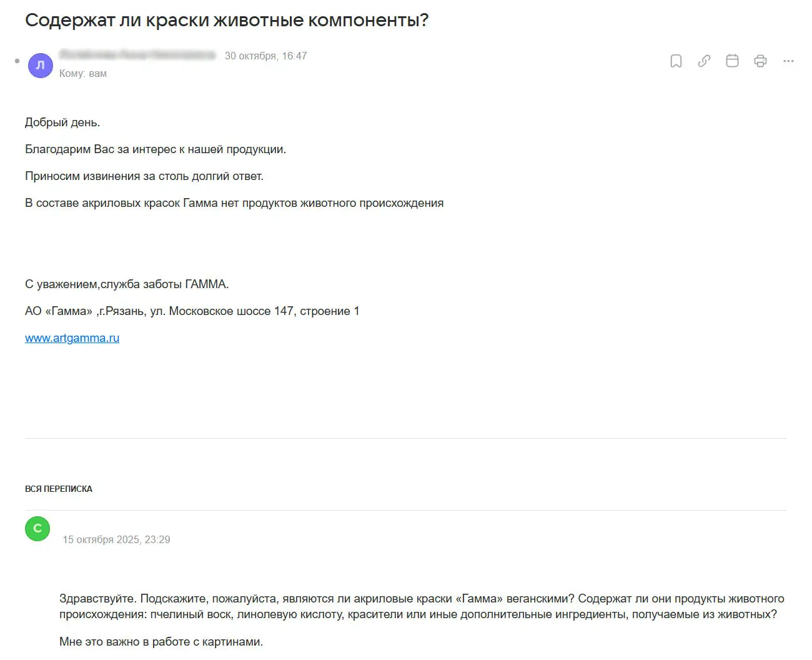Click the signature "С уважением, служба заботы ГАММА."
Screen dimensions: 812x660
pyautogui.click(x=127, y=284)
